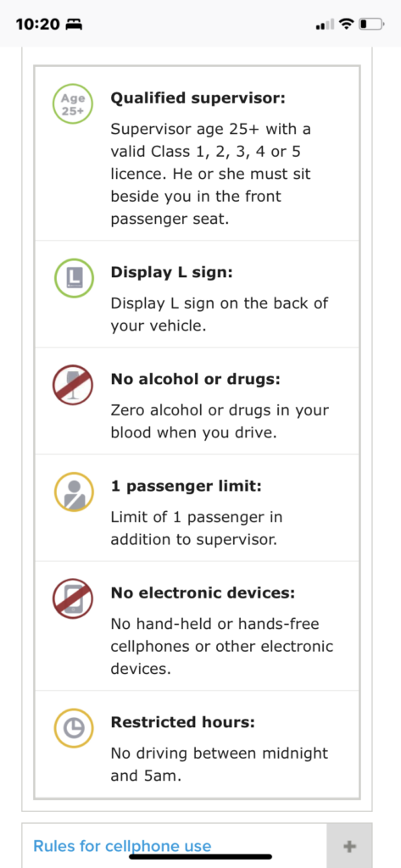The width and height of the screenshot is (401, 868).
Task: Select the No alcohol or drugs heading
Action: click(x=196, y=379)
